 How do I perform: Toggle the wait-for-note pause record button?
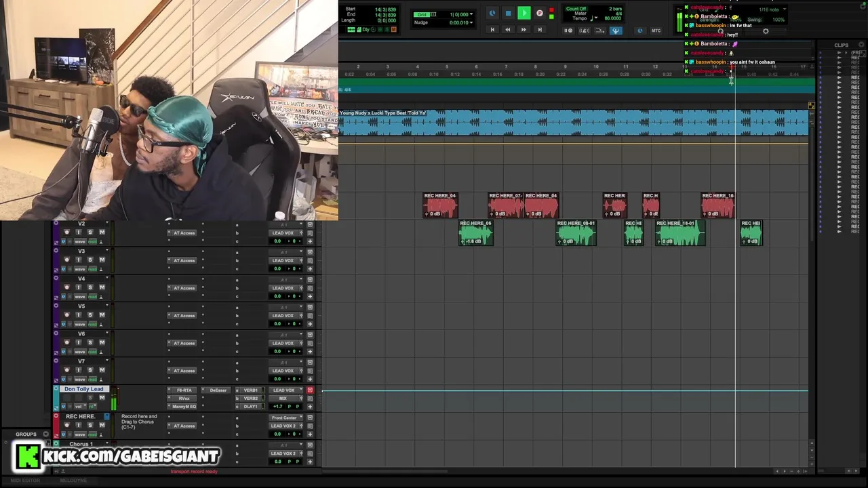pos(568,30)
